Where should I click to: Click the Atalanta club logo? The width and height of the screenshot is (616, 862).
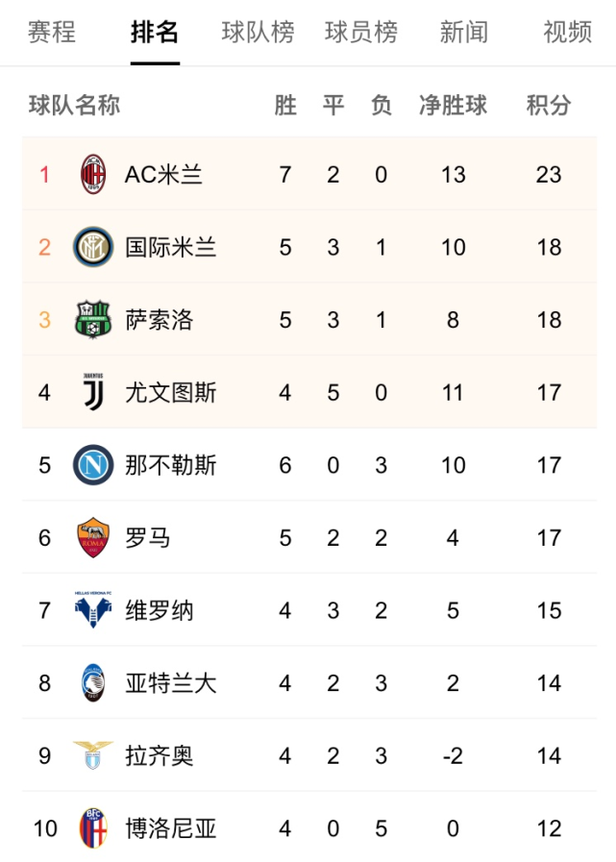click(x=93, y=683)
